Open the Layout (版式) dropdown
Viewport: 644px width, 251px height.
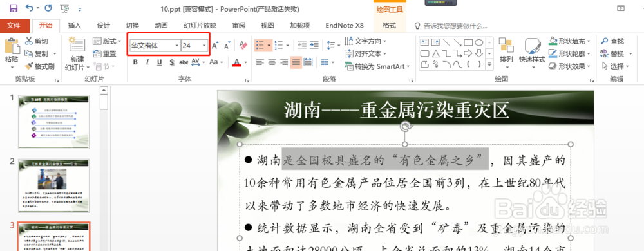click(107, 41)
